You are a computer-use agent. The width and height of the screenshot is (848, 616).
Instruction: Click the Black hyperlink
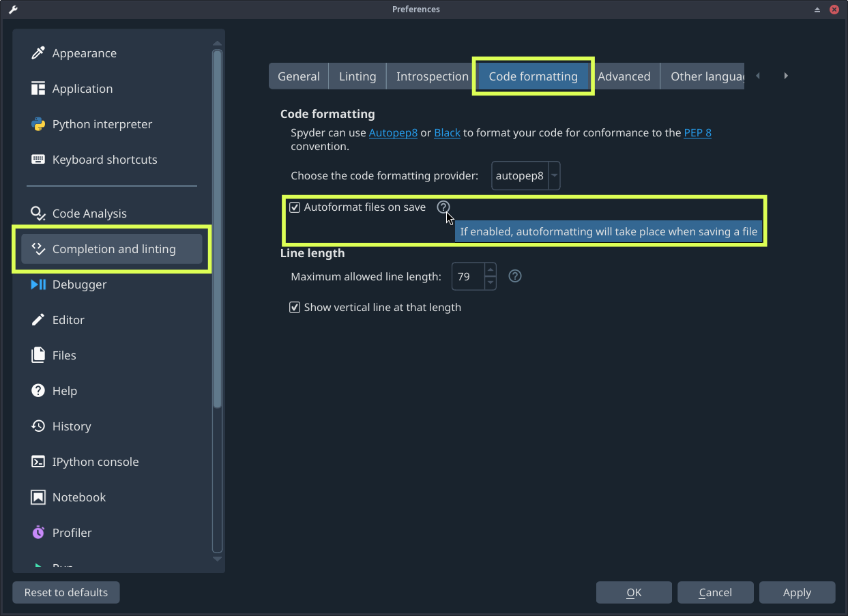click(447, 132)
